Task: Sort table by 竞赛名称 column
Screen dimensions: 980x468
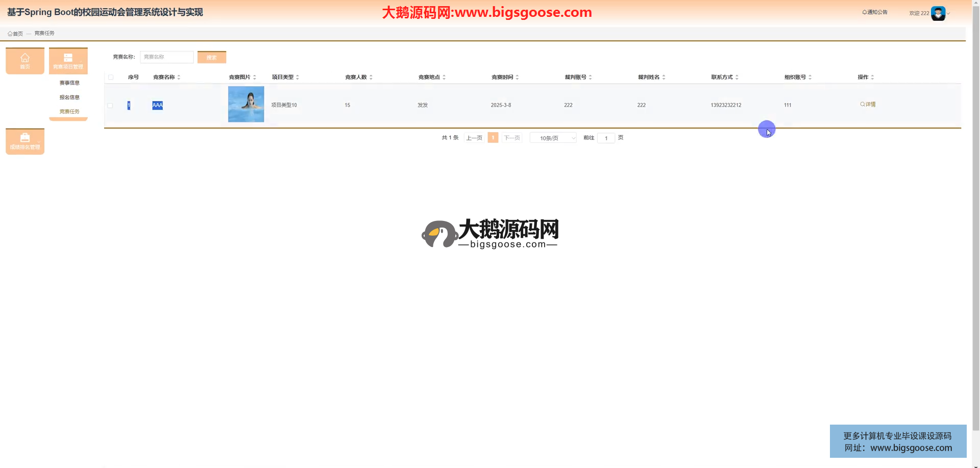Action: point(179,78)
